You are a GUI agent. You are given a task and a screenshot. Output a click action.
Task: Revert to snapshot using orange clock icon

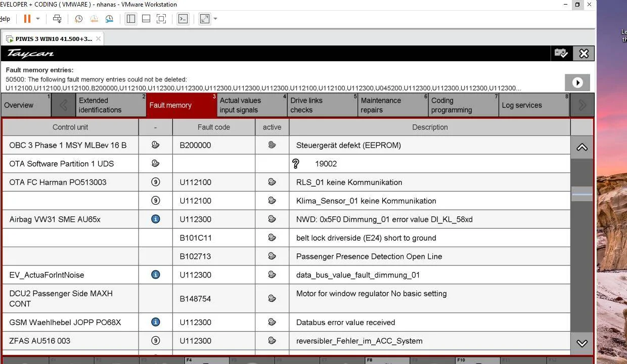click(x=94, y=19)
